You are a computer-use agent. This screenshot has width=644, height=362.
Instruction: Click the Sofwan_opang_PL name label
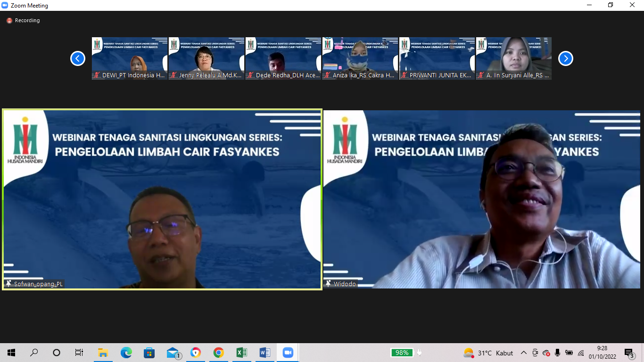click(38, 284)
